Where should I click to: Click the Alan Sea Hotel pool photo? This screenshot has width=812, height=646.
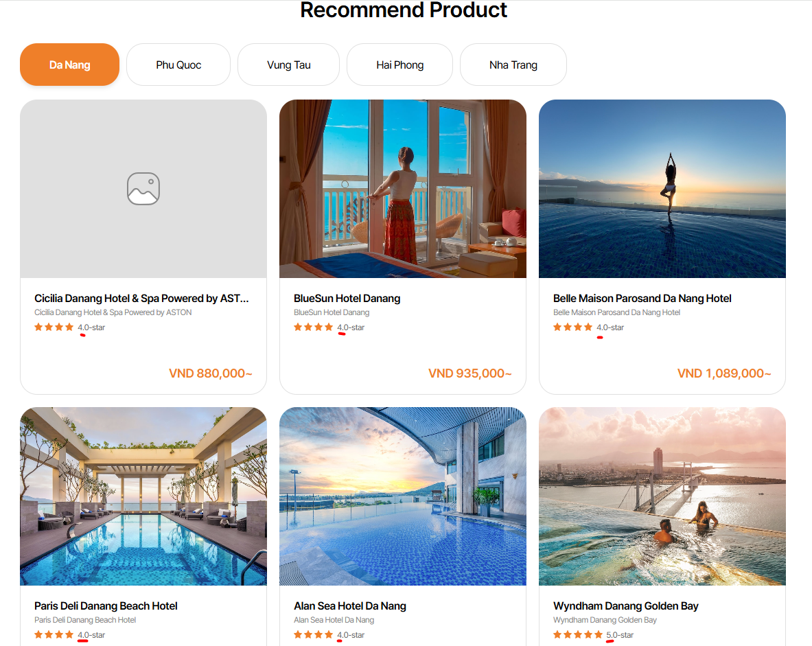click(402, 496)
